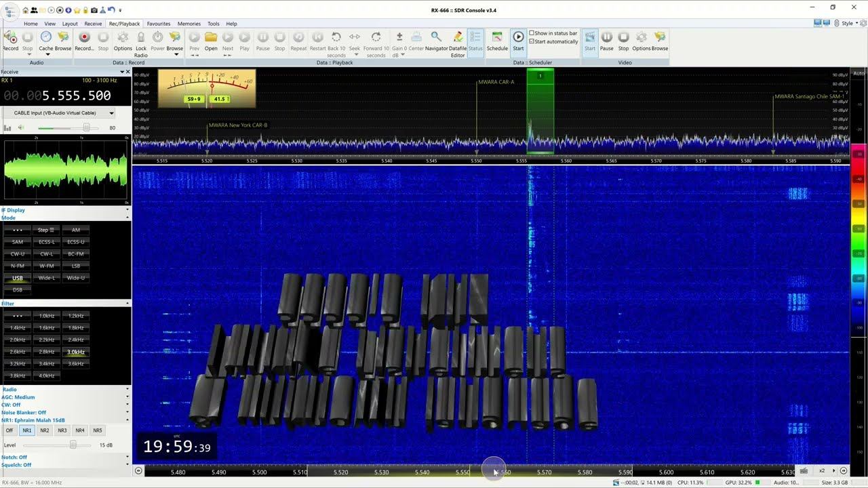868x488 pixels.
Task: Choose the 2.4kHz filter bandwidth
Action: (x=76, y=340)
